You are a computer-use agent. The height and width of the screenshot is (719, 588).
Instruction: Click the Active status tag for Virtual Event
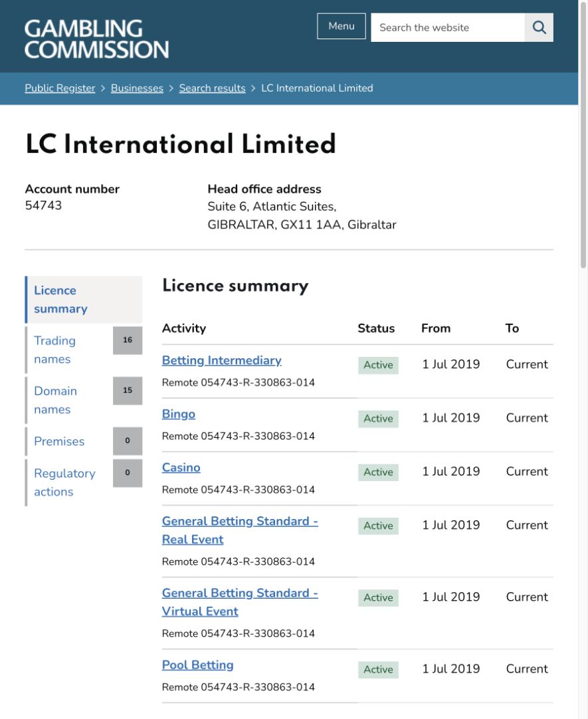click(379, 598)
